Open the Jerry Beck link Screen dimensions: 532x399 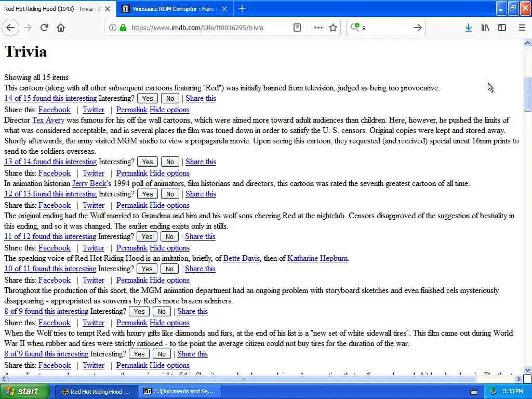click(x=89, y=183)
